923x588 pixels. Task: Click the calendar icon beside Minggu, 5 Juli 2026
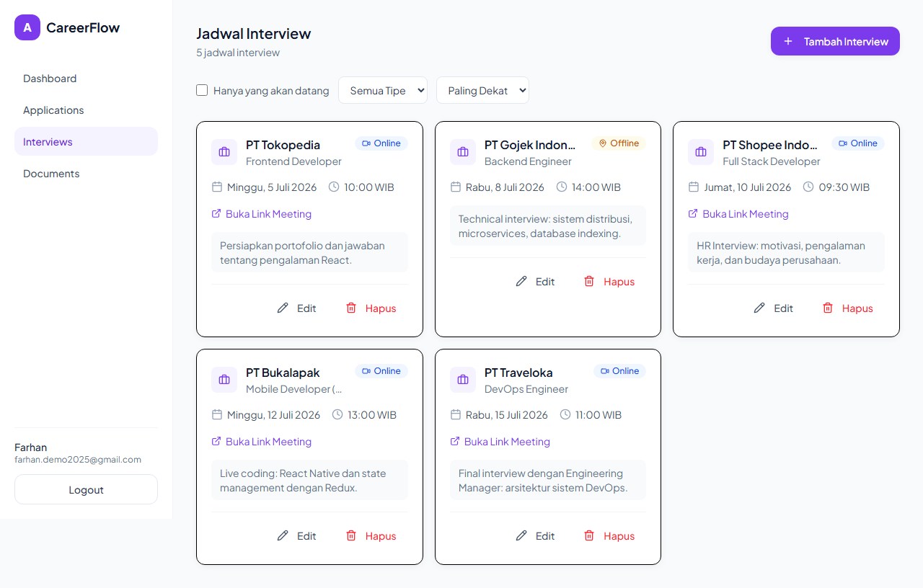pyautogui.click(x=217, y=187)
